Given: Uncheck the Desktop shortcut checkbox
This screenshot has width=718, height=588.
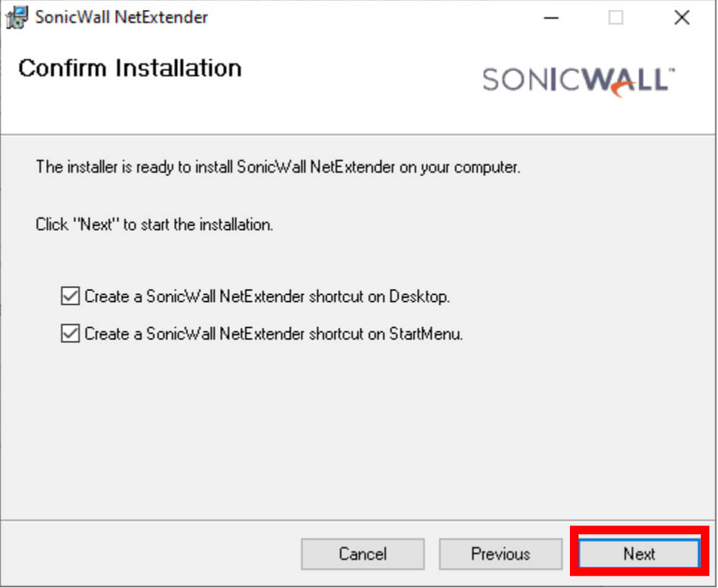Looking at the screenshot, I should click(70, 296).
